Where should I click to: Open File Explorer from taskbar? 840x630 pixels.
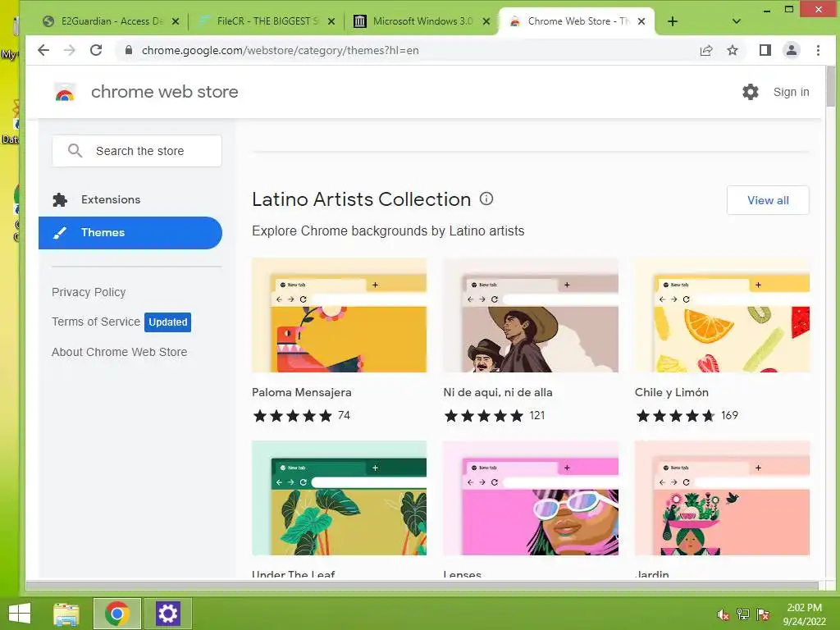coord(66,614)
